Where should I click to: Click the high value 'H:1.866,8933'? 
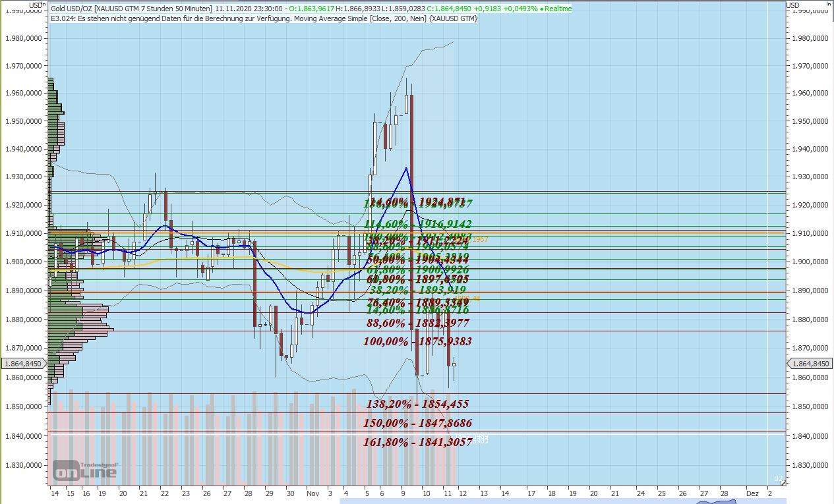[x=357, y=9]
